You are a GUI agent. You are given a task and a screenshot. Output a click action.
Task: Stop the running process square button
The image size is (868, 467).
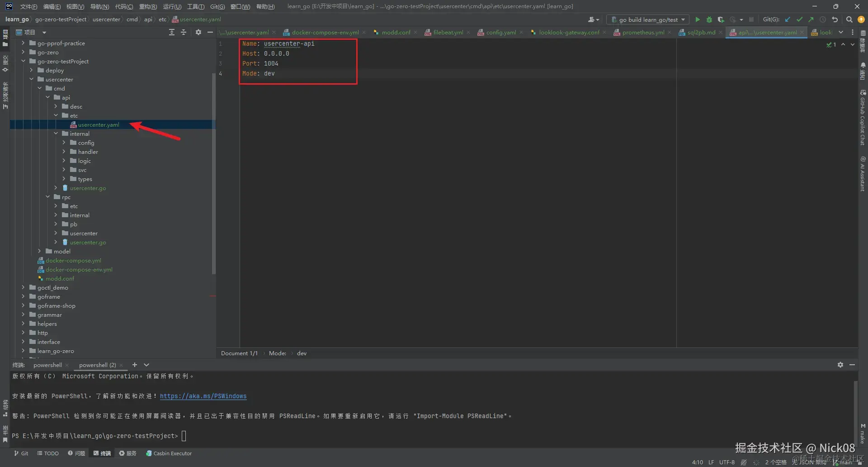751,19
